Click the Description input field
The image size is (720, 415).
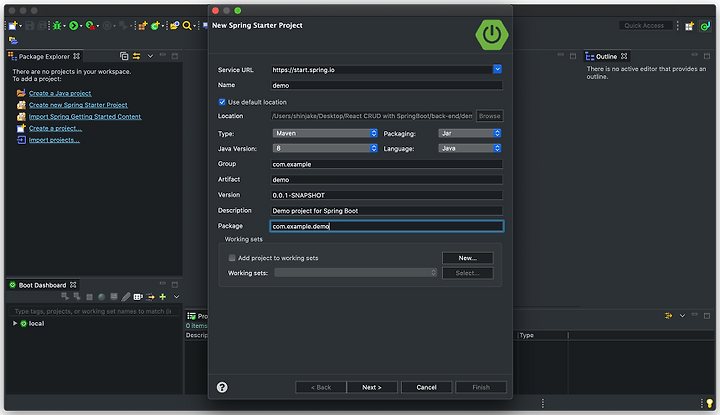point(387,211)
